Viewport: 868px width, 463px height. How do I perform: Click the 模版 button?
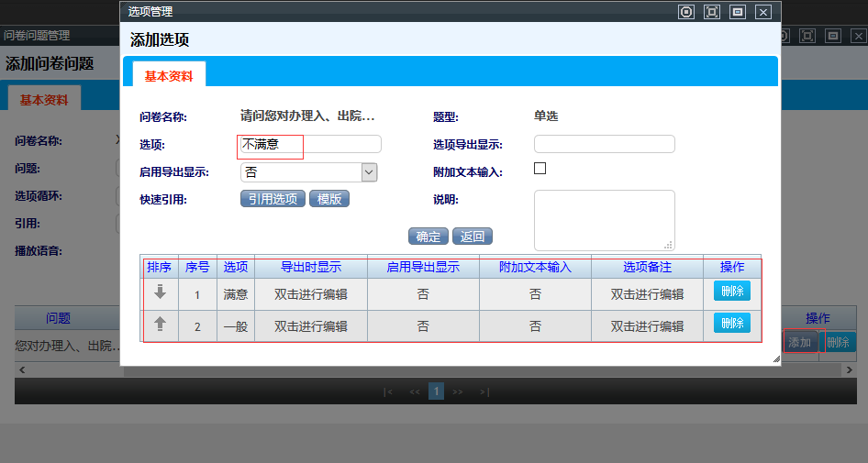(328, 199)
